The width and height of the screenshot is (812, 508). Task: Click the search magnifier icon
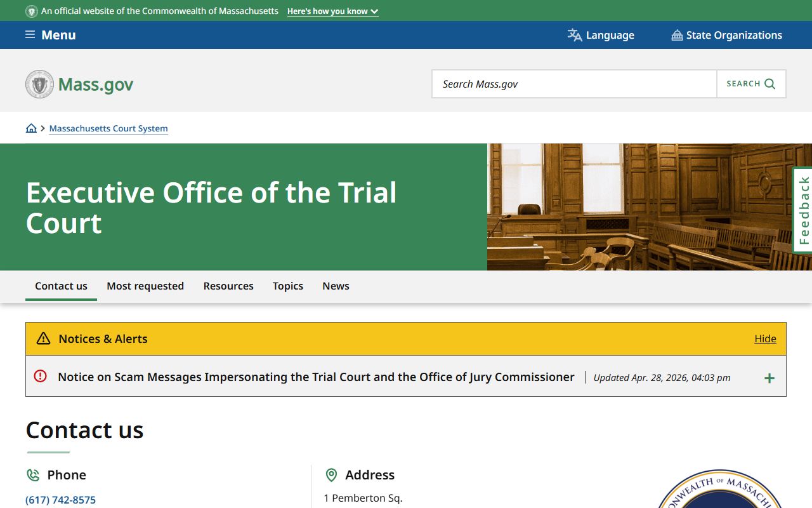pos(769,84)
